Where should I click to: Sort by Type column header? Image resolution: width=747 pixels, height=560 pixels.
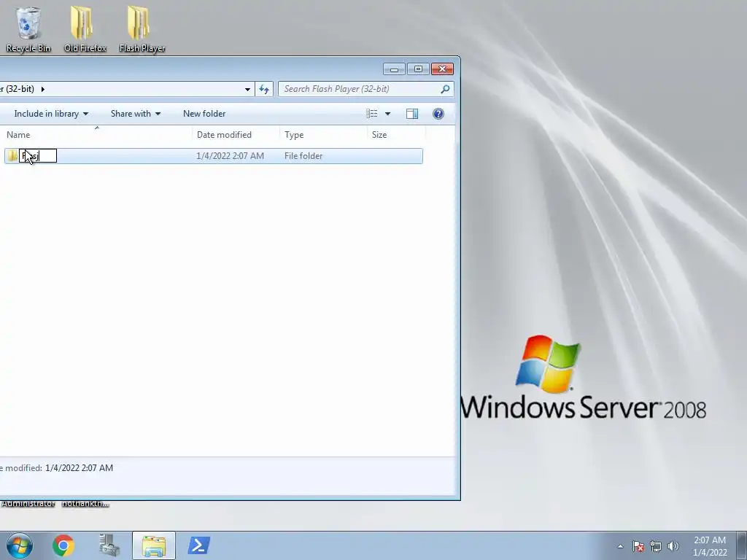(324, 135)
